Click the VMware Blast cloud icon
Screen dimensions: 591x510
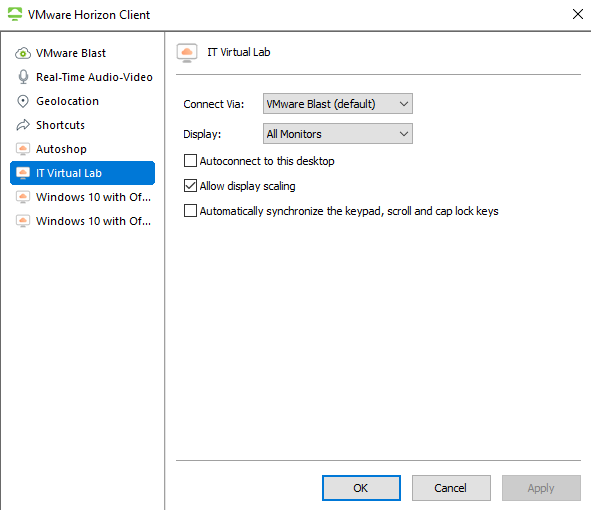coord(23,53)
